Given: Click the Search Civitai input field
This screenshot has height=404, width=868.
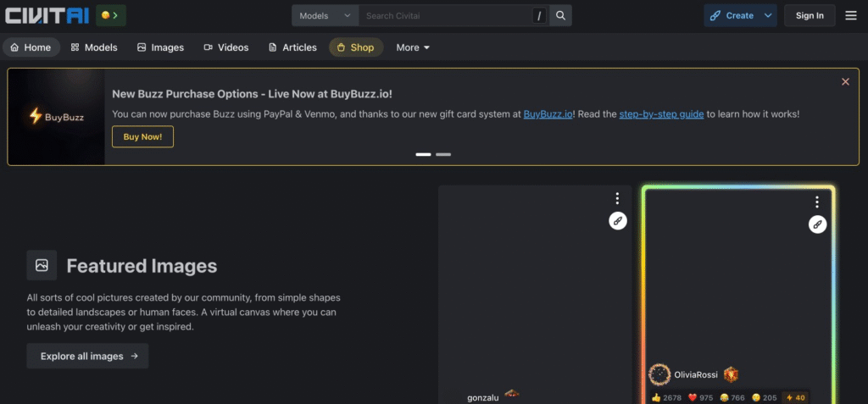Looking at the screenshot, I should pyautogui.click(x=445, y=15).
